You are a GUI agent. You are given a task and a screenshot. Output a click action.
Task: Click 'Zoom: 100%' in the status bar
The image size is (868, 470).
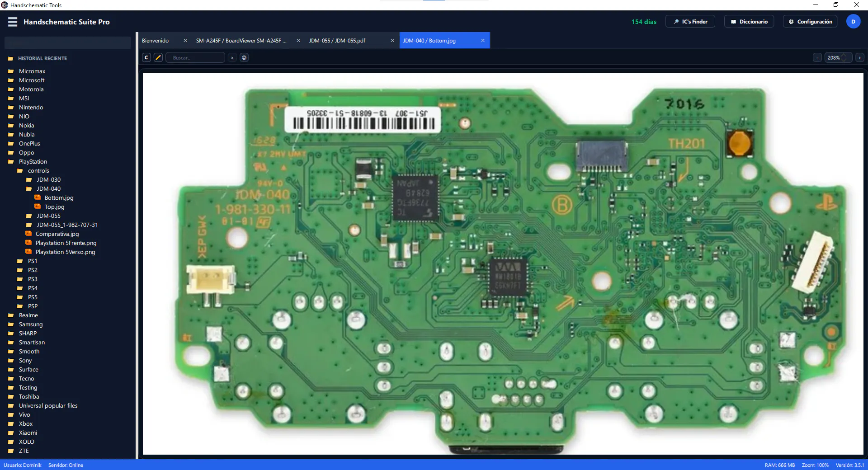(815, 465)
